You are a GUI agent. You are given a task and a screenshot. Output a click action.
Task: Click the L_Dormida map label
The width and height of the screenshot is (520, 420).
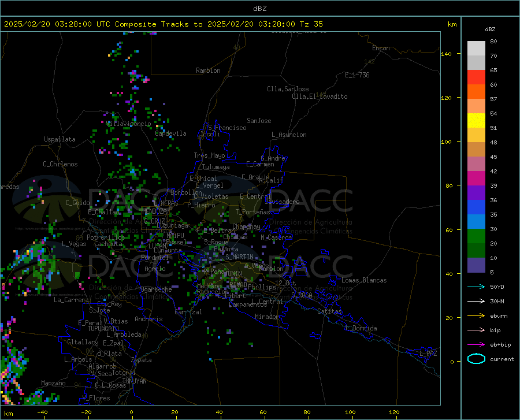coord(361,328)
